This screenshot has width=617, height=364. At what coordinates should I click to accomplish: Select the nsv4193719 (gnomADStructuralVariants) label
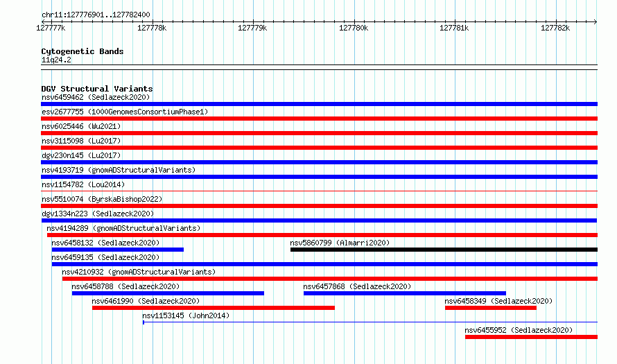119,170
